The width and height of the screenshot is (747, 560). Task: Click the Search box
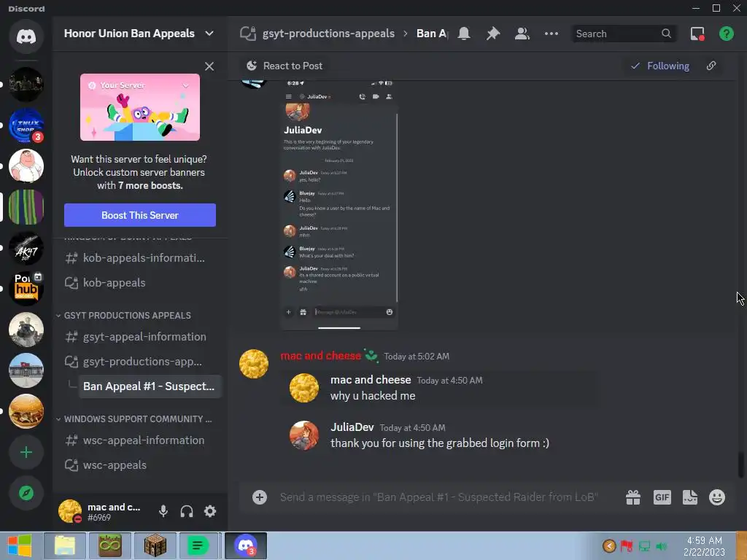[x=624, y=34]
